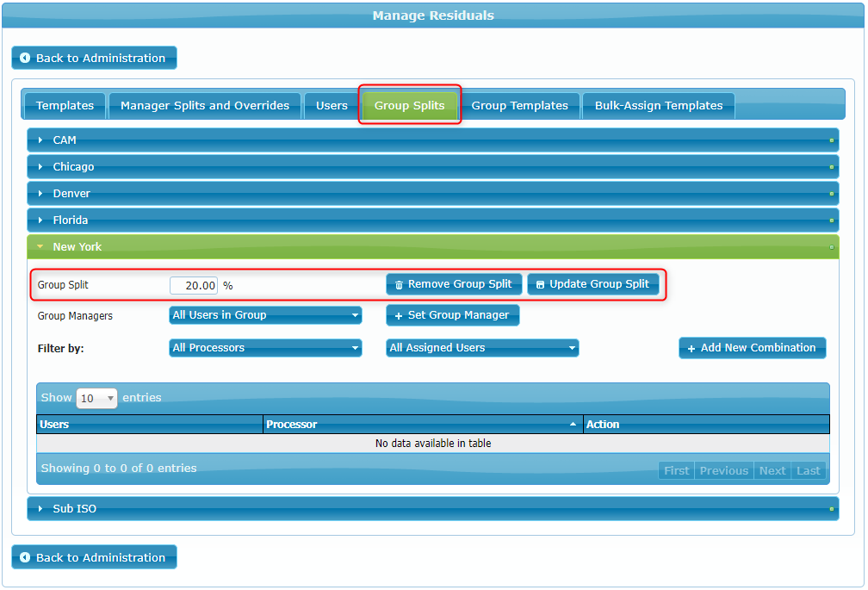Open Manager Splits and Overrides tab
Viewport: 868px width, 590px height.
pos(205,106)
